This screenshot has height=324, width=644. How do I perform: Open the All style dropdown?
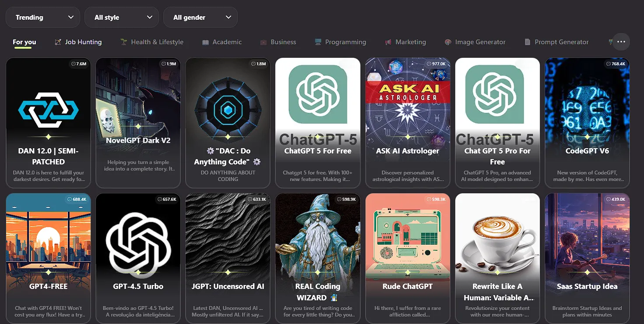tap(122, 18)
